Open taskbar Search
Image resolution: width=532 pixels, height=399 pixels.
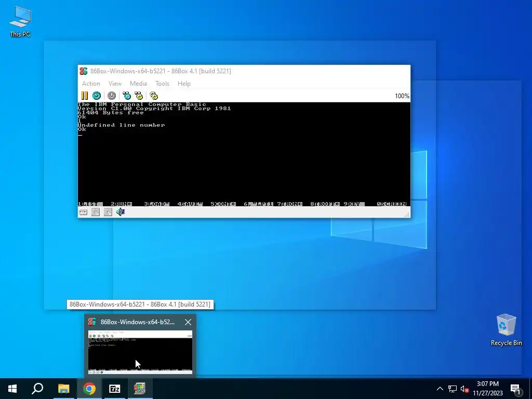click(x=37, y=389)
